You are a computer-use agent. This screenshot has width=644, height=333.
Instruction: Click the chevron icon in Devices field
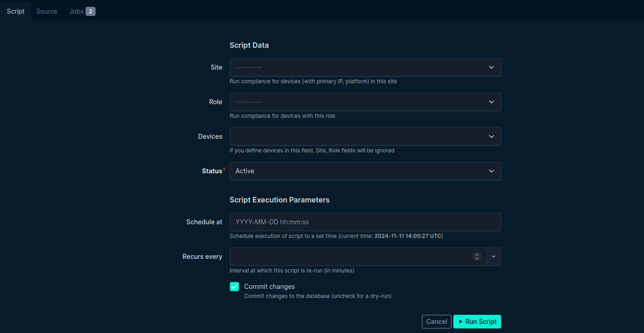[x=492, y=136]
